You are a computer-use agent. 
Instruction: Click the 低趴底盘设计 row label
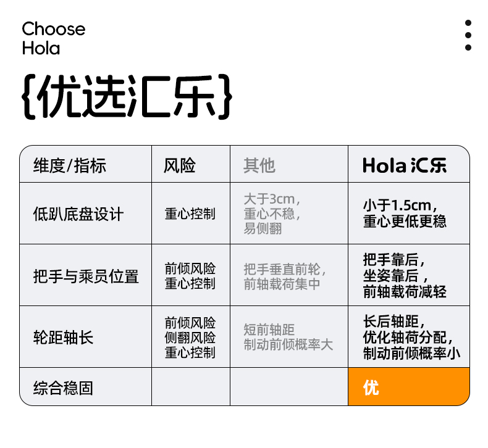(x=78, y=214)
